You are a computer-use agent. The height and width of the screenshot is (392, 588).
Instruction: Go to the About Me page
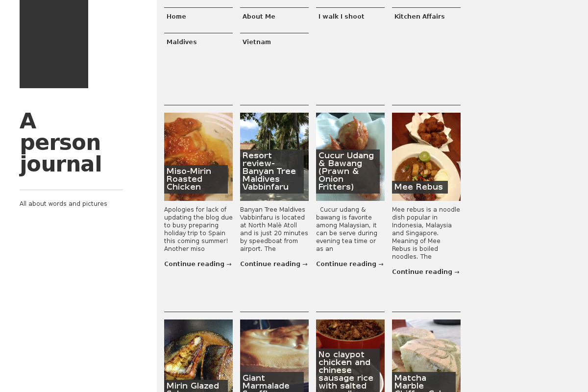pyautogui.click(x=259, y=17)
